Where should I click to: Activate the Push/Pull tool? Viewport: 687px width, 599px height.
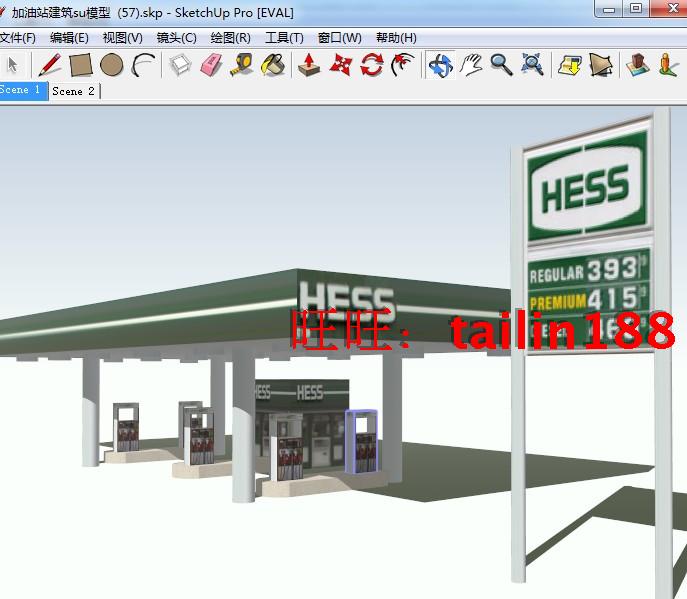[309, 65]
